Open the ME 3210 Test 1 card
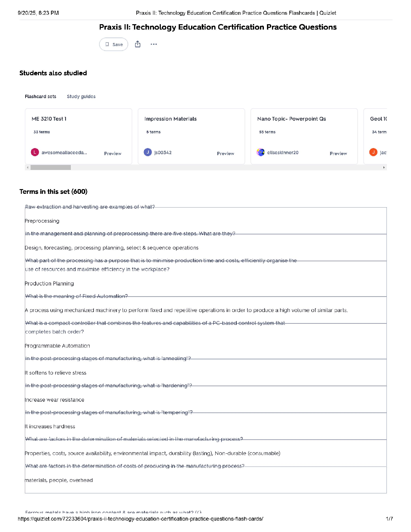This screenshot has width=411, height=532. click(49, 119)
